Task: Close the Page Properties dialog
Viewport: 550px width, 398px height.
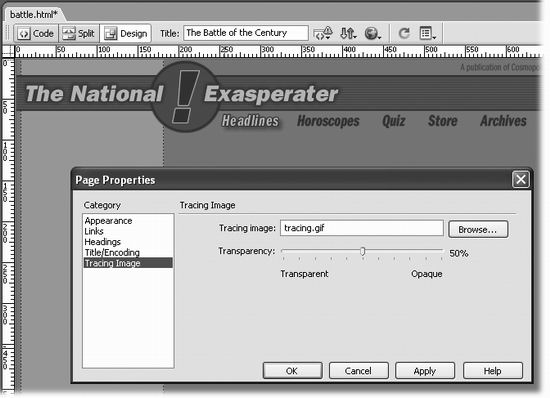Action: click(521, 180)
